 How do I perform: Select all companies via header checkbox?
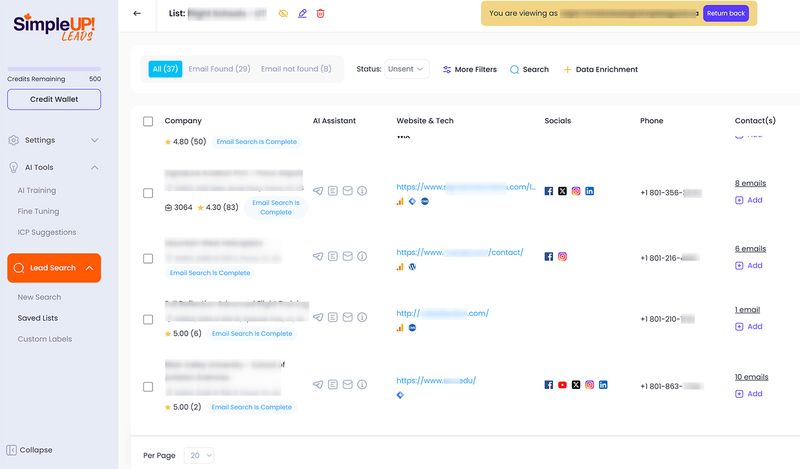click(x=148, y=121)
